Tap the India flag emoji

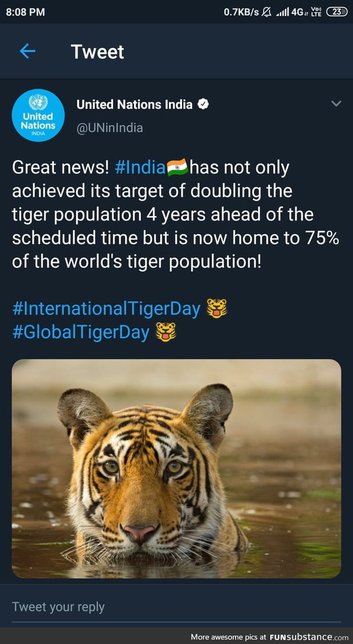click(x=177, y=168)
